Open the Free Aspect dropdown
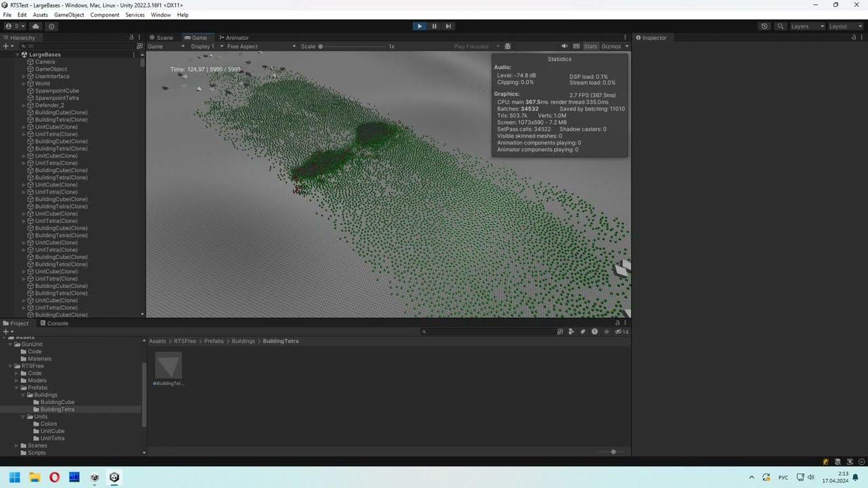This screenshot has width=868, height=488. click(261, 47)
